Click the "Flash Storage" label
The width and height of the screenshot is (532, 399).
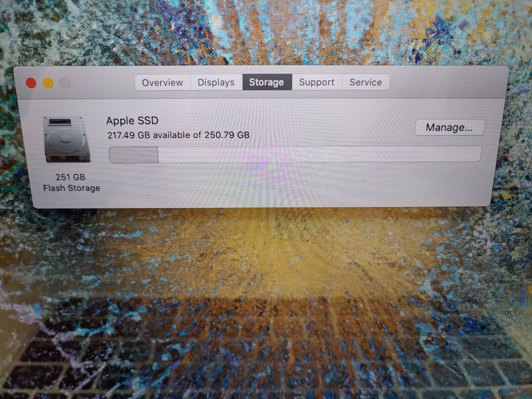(72, 188)
